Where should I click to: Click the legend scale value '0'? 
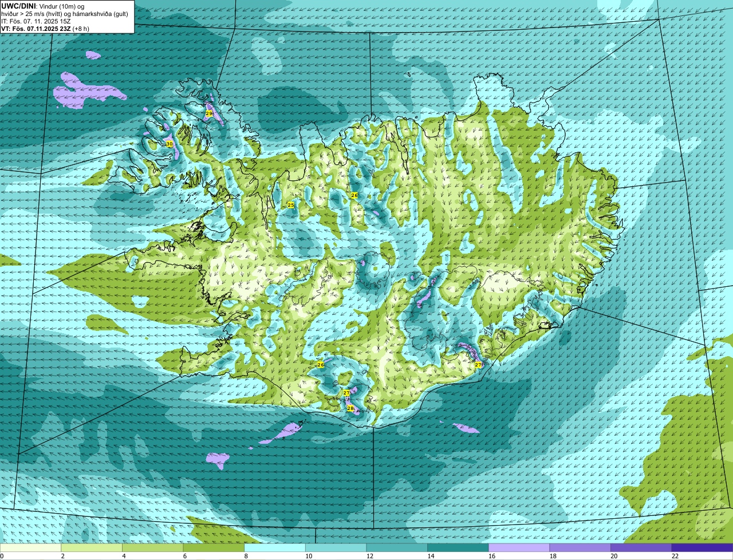tap(2, 556)
